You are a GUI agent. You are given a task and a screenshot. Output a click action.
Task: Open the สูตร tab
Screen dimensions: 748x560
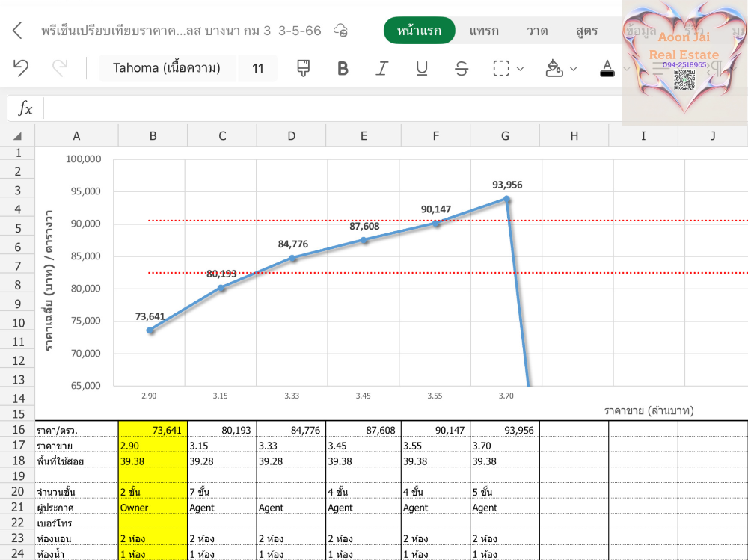[586, 31]
